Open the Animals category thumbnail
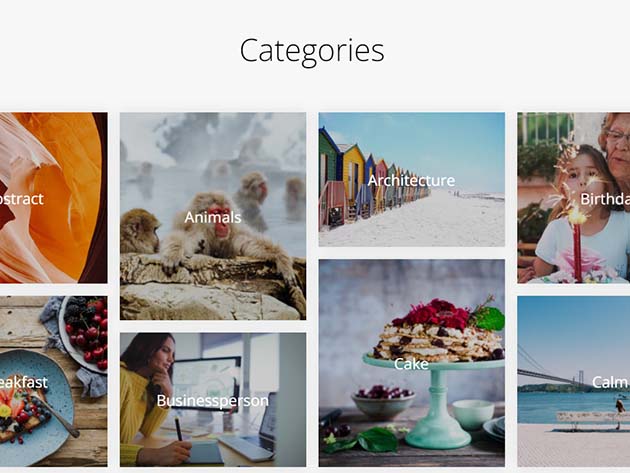The image size is (630, 473). pyautogui.click(x=213, y=216)
